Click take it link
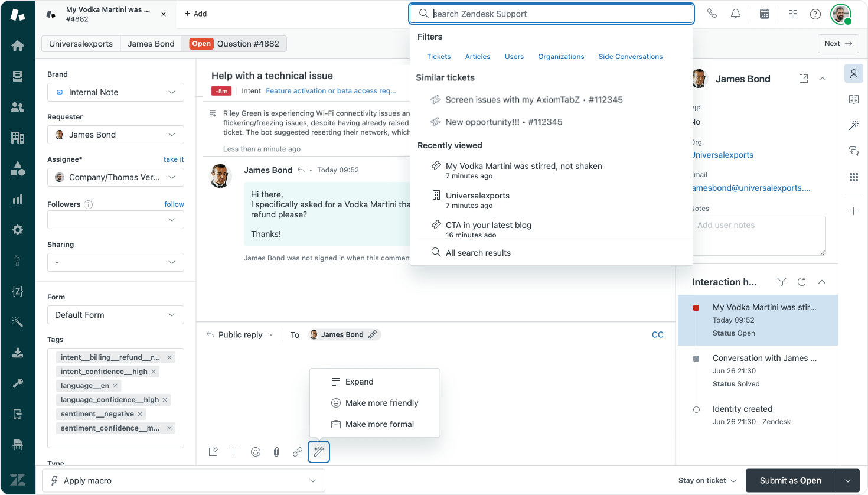868x495 pixels. coord(174,159)
